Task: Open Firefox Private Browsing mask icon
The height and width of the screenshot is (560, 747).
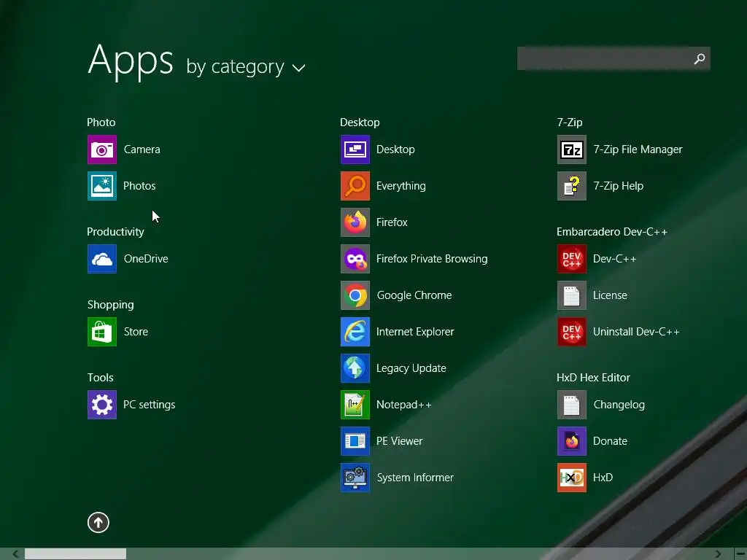Action: click(355, 259)
